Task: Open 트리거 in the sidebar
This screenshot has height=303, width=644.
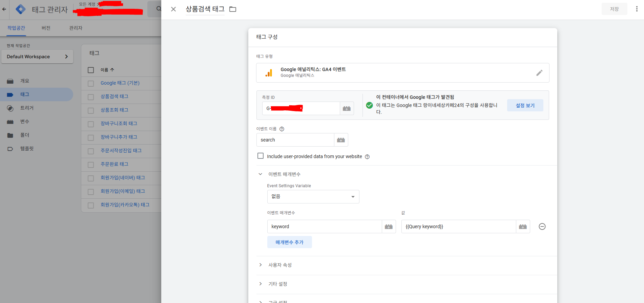Action: click(x=37, y=108)
